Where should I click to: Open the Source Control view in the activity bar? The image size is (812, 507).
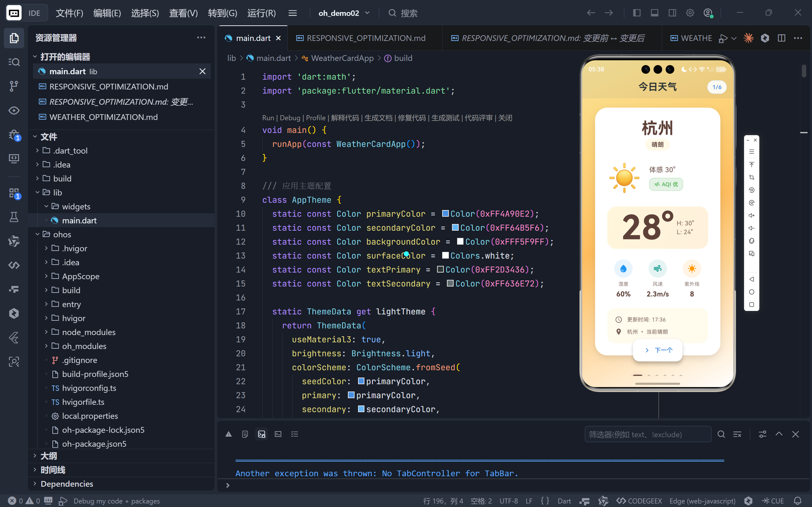pyautogui.click(x=14, y=86)
